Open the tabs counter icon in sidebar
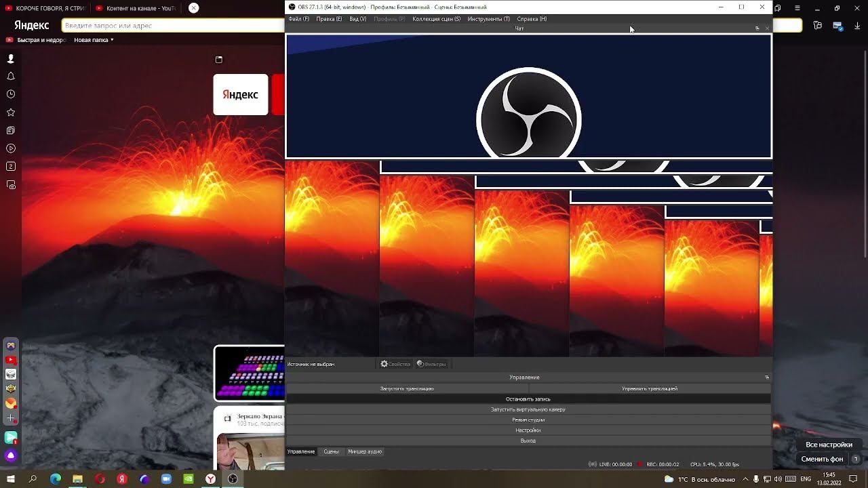Viewport: 868px width, 488px height. pyautogui.click(x=11, y=166)
